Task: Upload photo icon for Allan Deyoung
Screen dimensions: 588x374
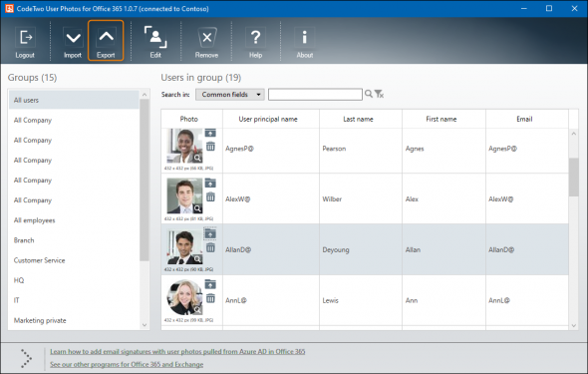Action: point(210,234)
